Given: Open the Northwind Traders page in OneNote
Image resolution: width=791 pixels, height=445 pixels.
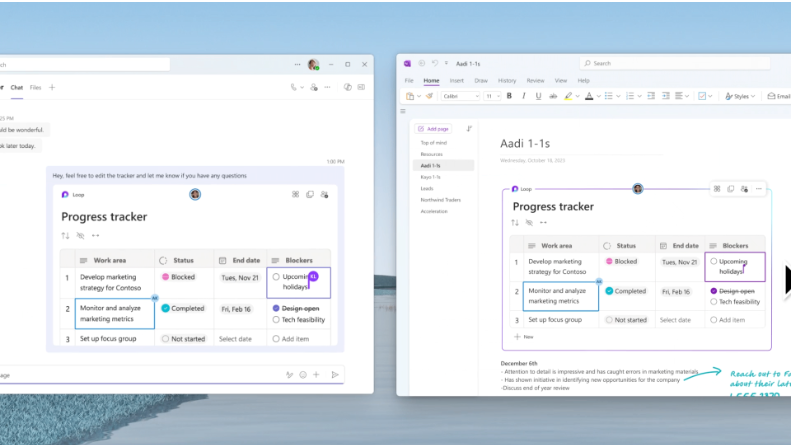Looking at the screenshot, I should (x=440, y=200).
